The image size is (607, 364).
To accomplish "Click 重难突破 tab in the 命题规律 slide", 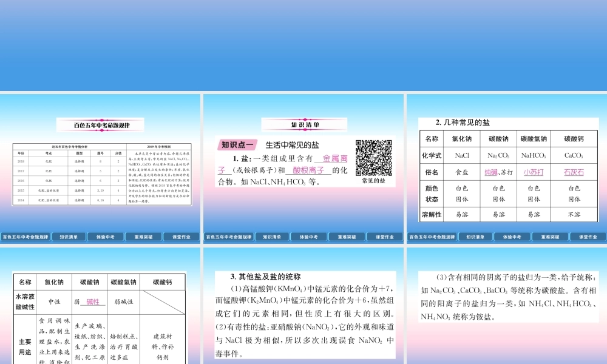I will tap(143, 237).
